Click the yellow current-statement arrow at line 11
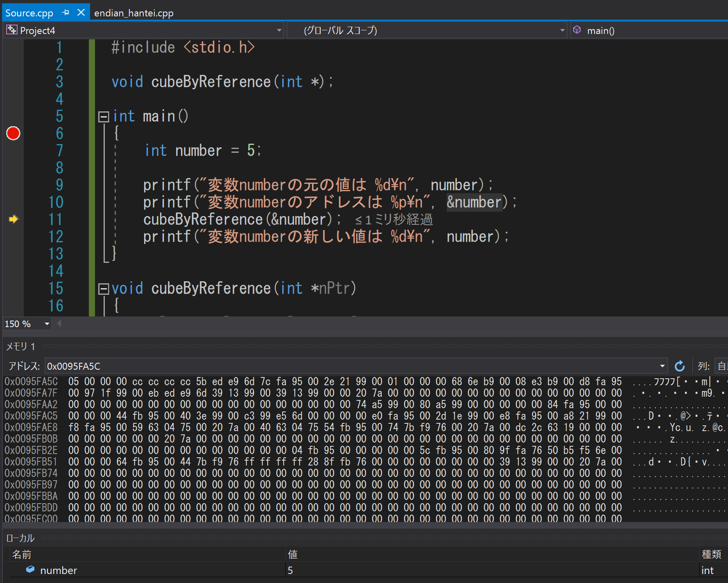Screen dimensions: 728x583 tap(14, 219)
